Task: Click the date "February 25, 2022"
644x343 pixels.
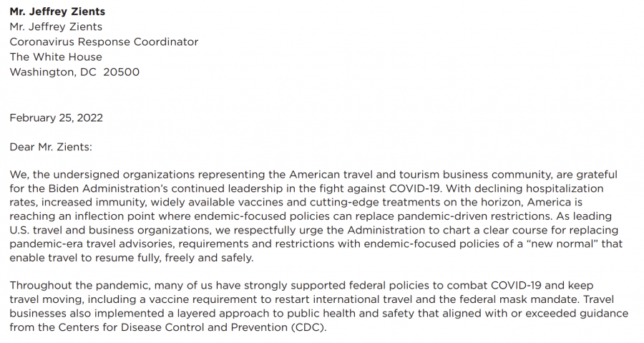Action: (56, 117)
